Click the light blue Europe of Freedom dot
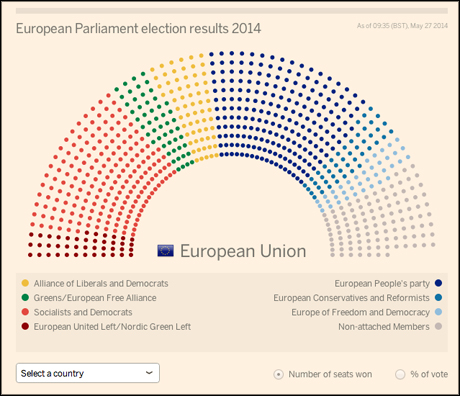Screen dimensions: 460x396 pyautogui.click(x=439, y=312)
